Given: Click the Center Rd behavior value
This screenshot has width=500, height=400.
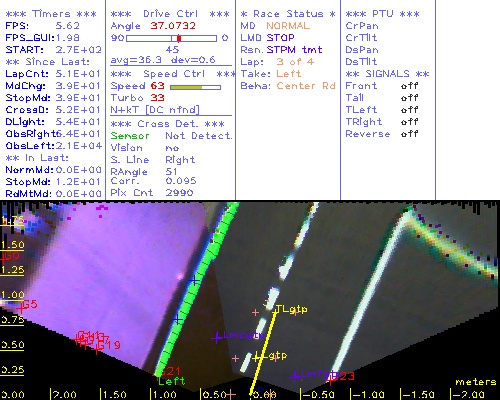Looking at the screenshot, I should [x=306, y=86].
